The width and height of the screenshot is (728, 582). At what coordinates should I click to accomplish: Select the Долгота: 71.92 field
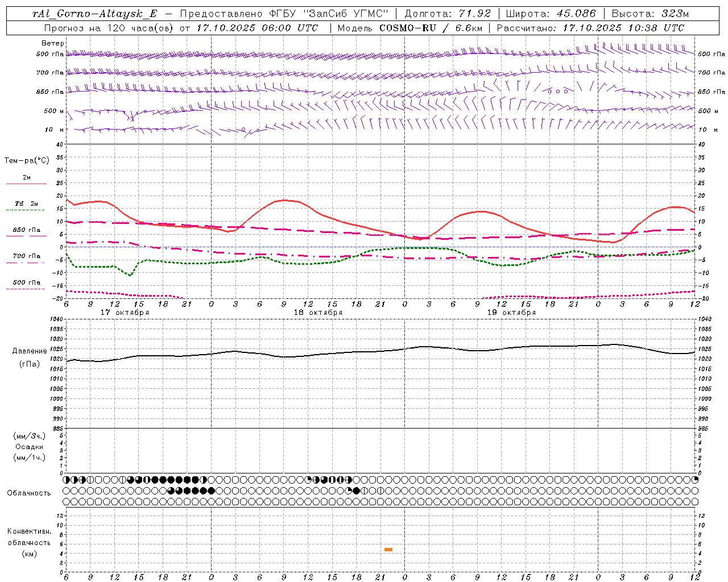tap(446, 14)
